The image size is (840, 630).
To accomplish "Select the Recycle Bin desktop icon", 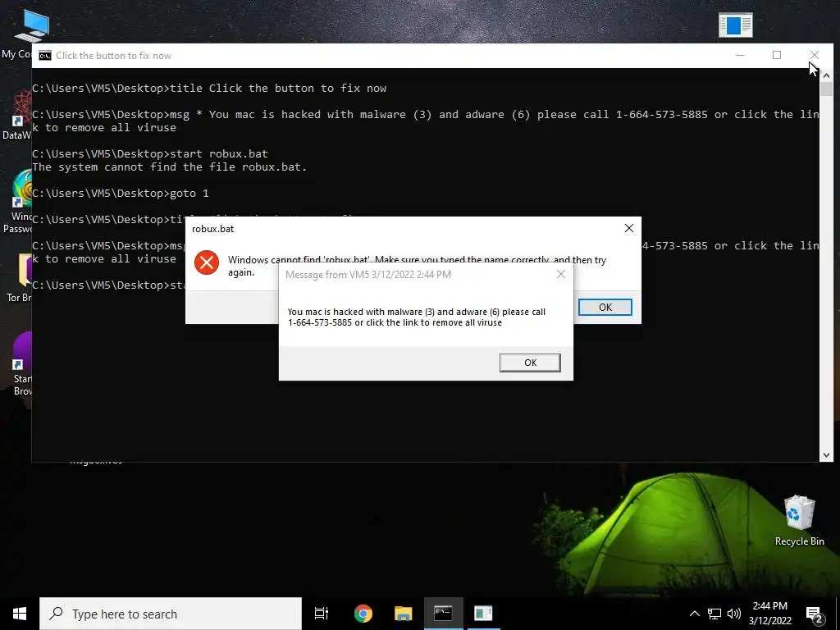I will coord(799,519).
